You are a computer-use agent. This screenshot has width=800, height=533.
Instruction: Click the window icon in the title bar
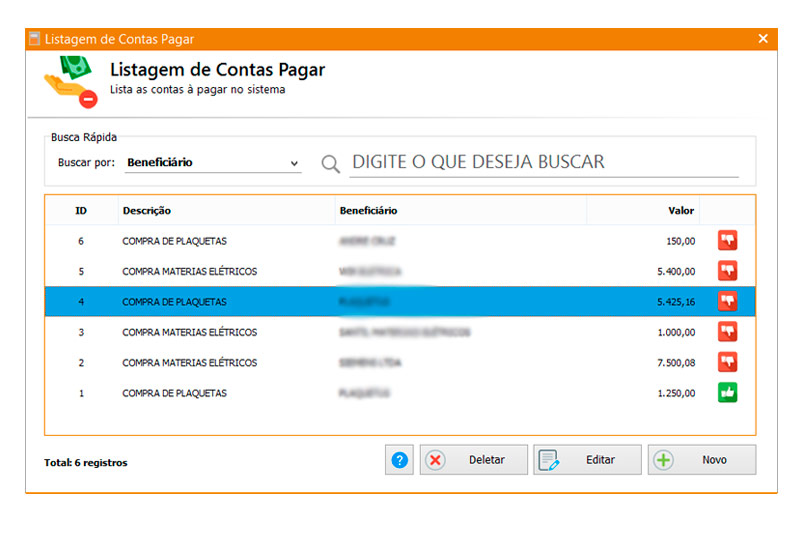(x=34, y=39)
